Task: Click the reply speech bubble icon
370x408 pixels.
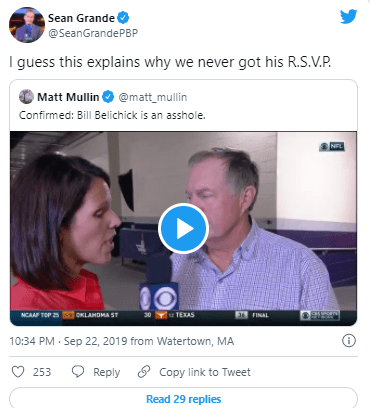Action: point(78,372)
